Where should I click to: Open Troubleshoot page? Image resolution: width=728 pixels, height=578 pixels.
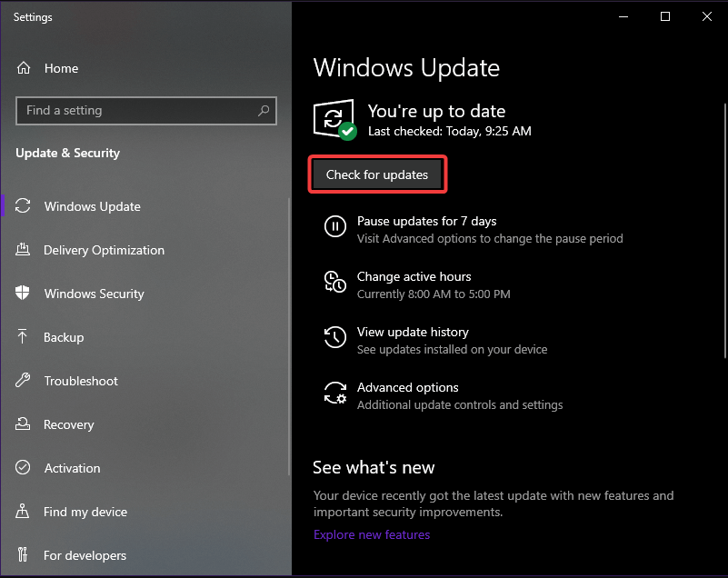(81, 381)
